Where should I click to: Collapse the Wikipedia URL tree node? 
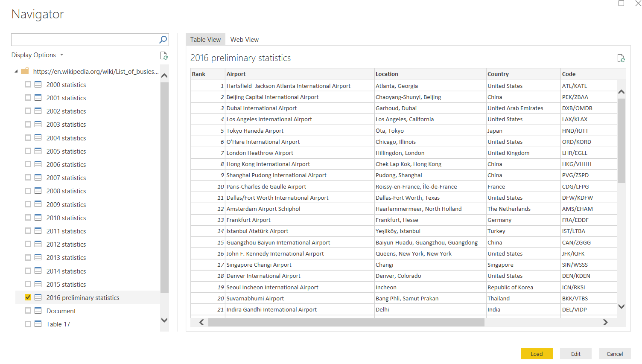pyautogui.click(x=16, y=71)
